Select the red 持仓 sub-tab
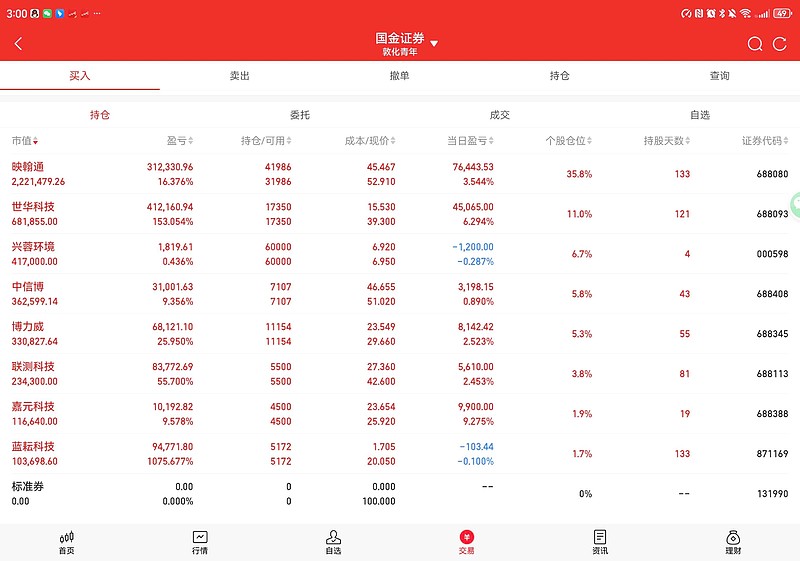The image size is (800, 561). tap(99, 115)
